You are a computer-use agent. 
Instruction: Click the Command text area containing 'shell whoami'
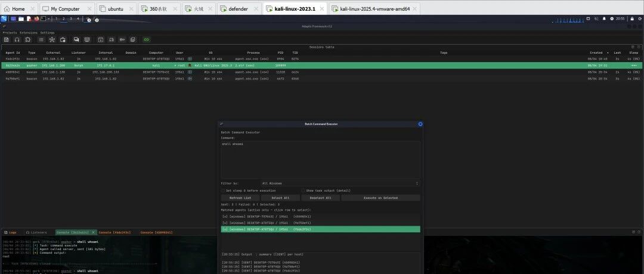[320, 159]
